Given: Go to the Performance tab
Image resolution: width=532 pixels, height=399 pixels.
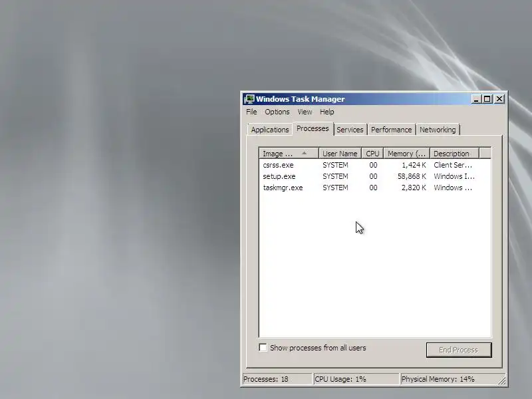Looking at the screenshot, I should click(x=391, y=130).
